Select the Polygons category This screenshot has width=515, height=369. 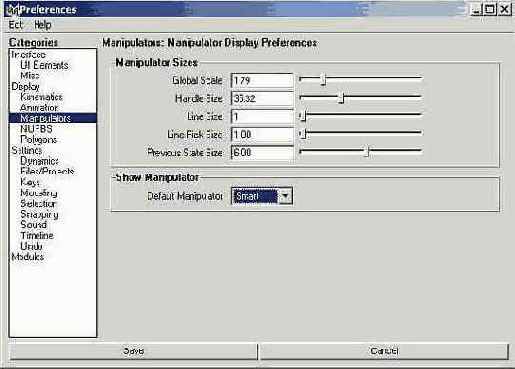point(39,140)
